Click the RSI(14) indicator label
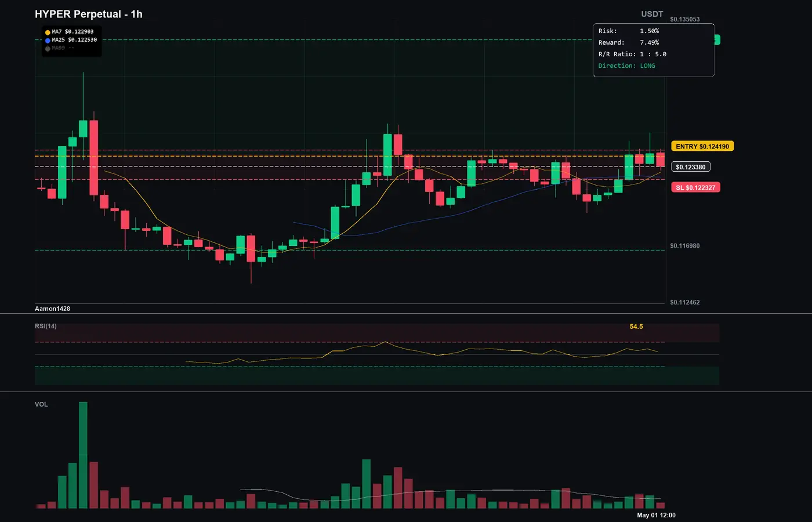The image size is (812, 522). tap(46, 326)
